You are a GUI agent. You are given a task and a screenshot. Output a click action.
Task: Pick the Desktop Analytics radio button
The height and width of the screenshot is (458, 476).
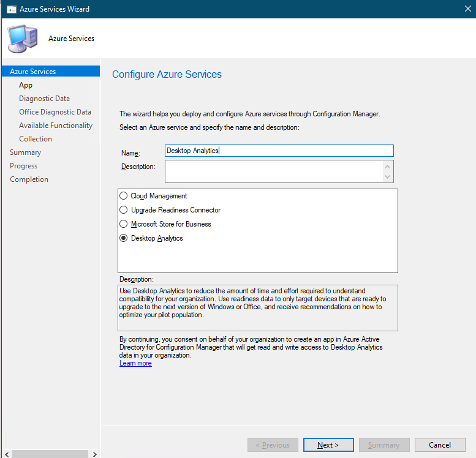[x=124, y=238]
